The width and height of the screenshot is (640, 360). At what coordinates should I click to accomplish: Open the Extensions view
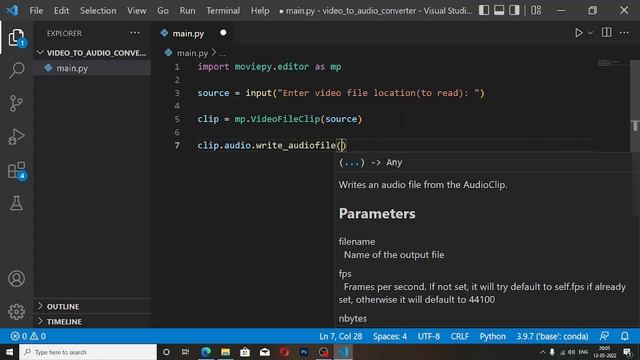pos(16,170)
